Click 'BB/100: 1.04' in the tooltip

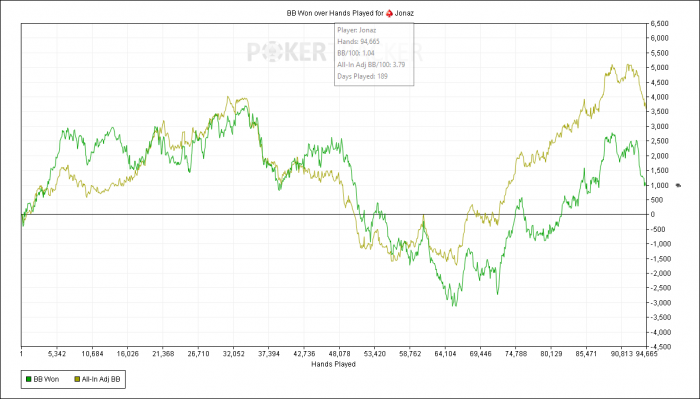tap(356, 53)
